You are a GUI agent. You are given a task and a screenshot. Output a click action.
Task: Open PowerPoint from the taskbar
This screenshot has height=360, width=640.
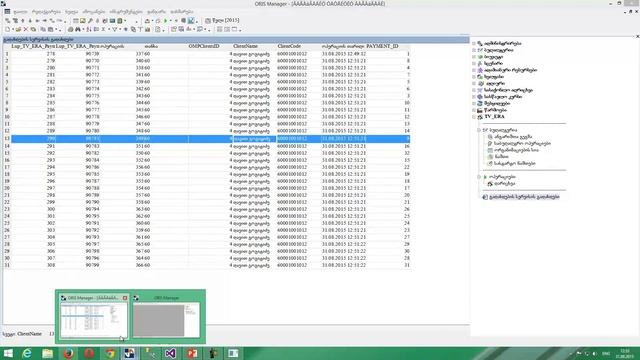[192, 353]
